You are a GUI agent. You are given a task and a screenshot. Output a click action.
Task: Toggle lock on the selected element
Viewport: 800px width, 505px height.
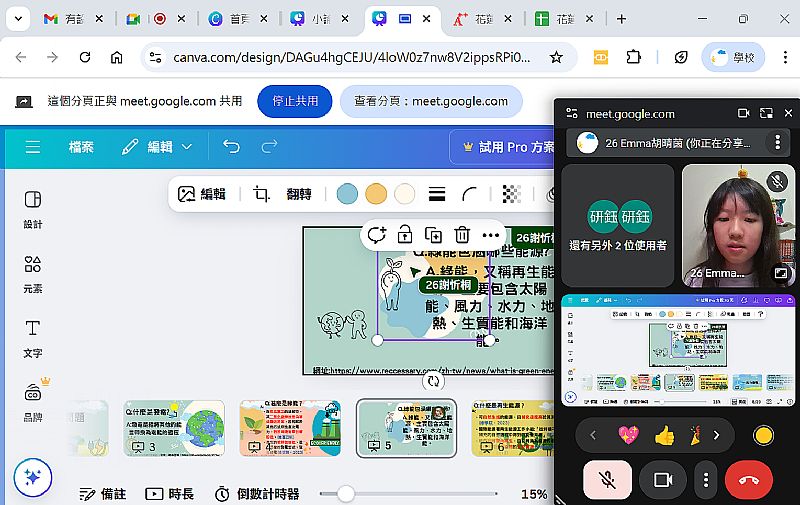coord(404,235)
